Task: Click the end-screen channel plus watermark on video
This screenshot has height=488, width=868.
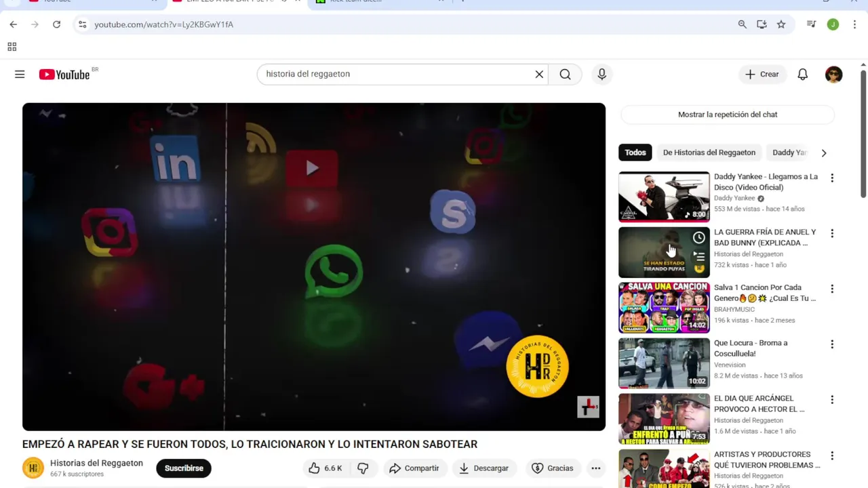Action: click(588, 407)
